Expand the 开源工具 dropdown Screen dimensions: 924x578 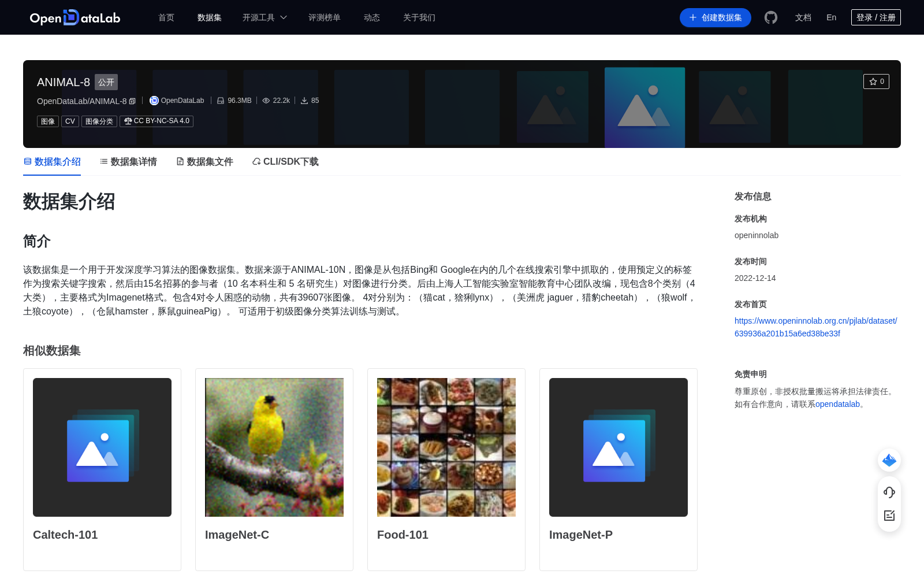point(264,17)
